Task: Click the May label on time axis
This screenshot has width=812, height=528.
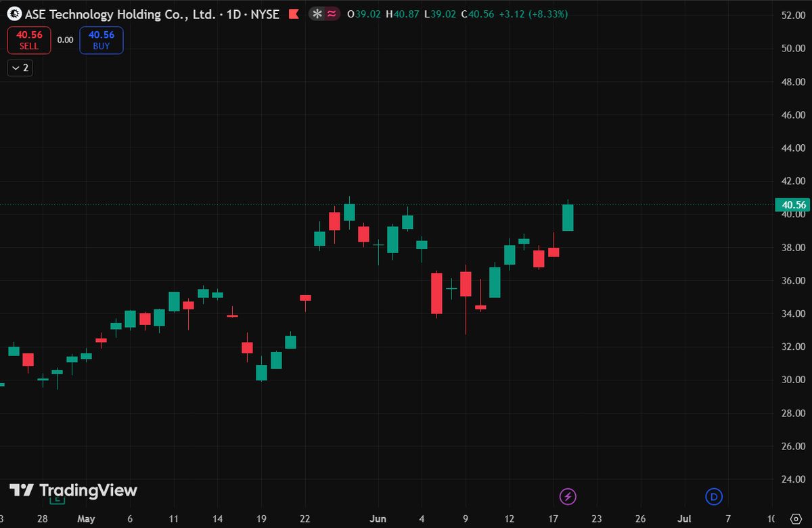Action: pyautogui.click(x=86, y=519)
